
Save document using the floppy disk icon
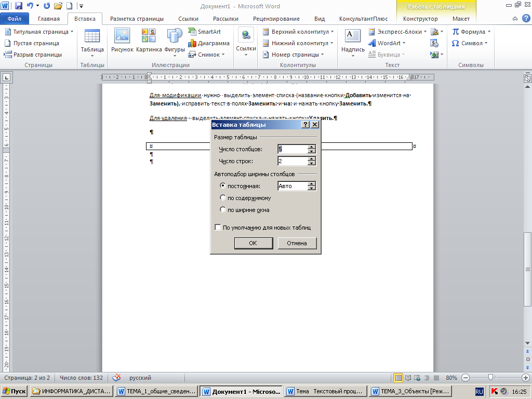(x=18, y=6)
